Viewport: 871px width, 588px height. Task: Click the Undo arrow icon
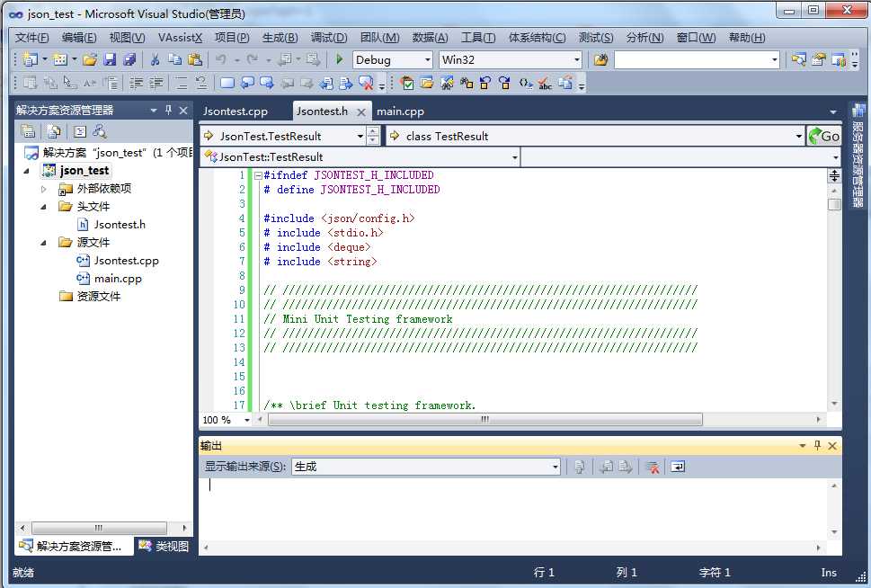(221, 59)
